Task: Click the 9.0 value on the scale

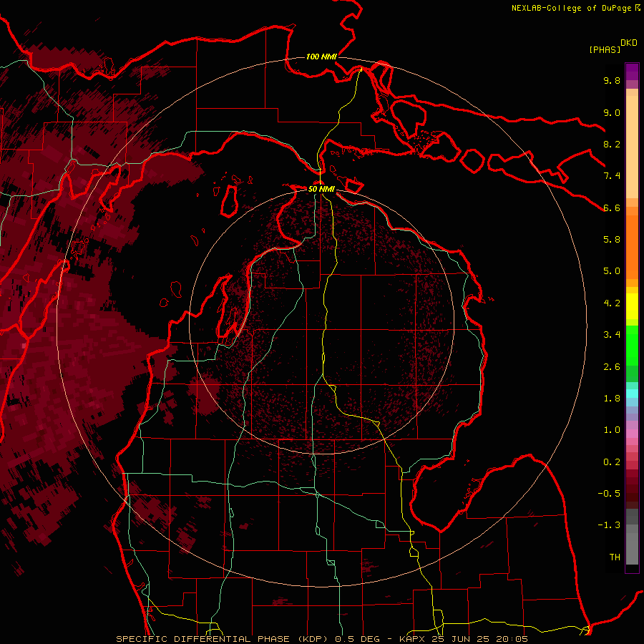Action: [612, 112]
